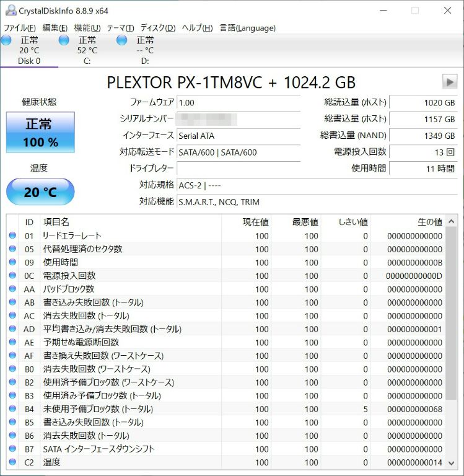The image size is (464, 476).
Task: Click the SMART list vertical scrollbar thumb
Action: 451,314
